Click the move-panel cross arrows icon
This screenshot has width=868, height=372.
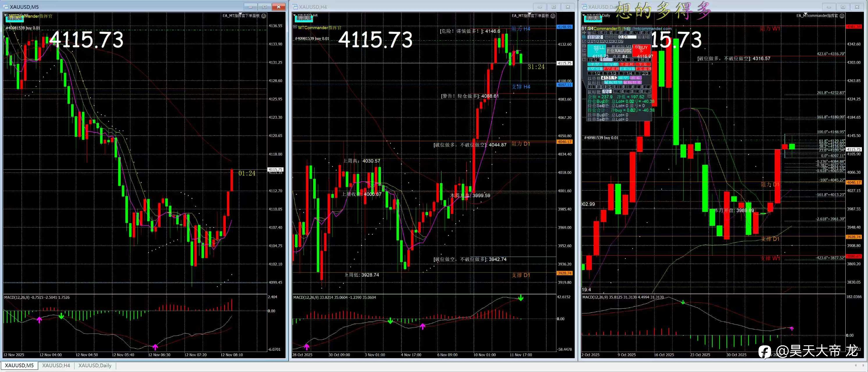point(585,33)
